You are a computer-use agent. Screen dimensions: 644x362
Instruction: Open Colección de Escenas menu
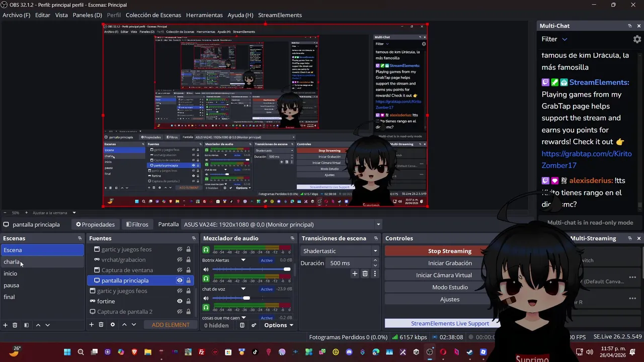153,15
